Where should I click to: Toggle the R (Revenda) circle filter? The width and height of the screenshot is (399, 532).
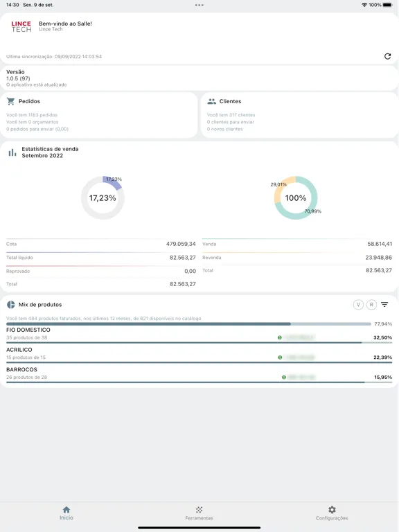(371, 304)
